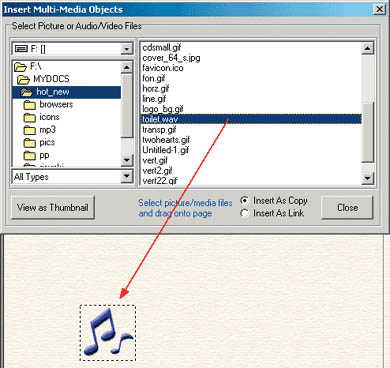390x368 pixels.
Task: Click the pp folder icon
Action: [x=30, y=156]
